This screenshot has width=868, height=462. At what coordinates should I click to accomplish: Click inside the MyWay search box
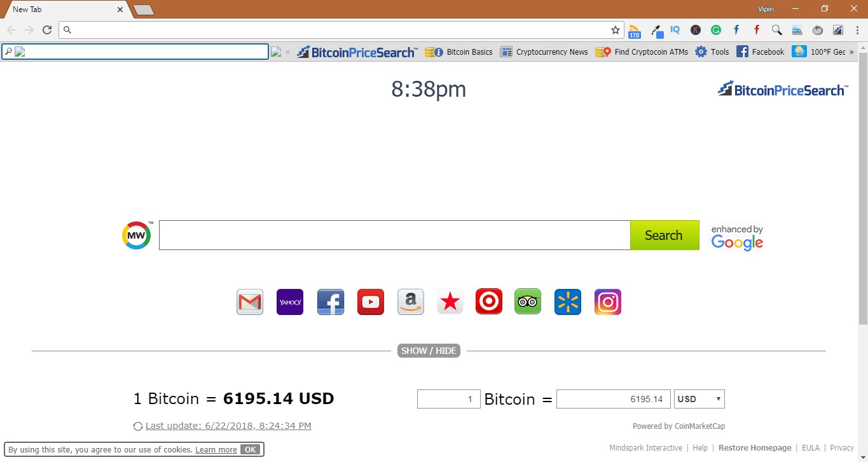click(394, 235)
